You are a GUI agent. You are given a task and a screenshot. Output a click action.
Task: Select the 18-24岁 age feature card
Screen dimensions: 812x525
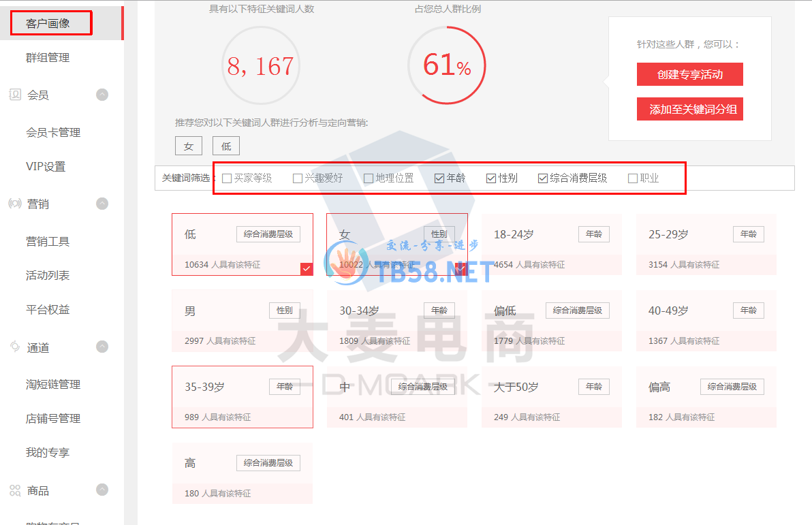pos(552,244)
